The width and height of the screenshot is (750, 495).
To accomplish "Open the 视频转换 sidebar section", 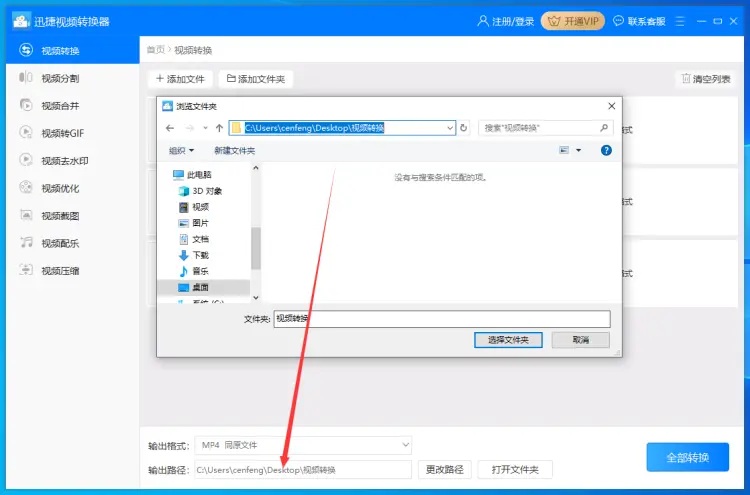I will (x=73, y=50).
